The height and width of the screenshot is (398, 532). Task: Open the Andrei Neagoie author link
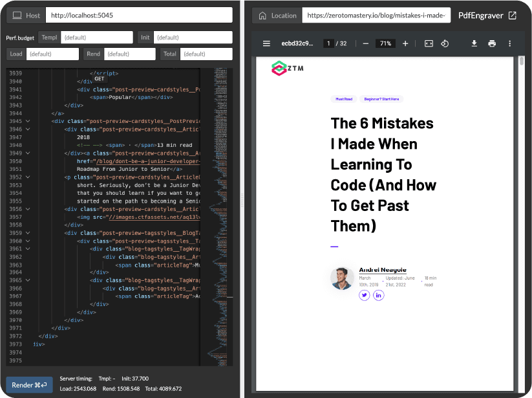tap(383, 270)
